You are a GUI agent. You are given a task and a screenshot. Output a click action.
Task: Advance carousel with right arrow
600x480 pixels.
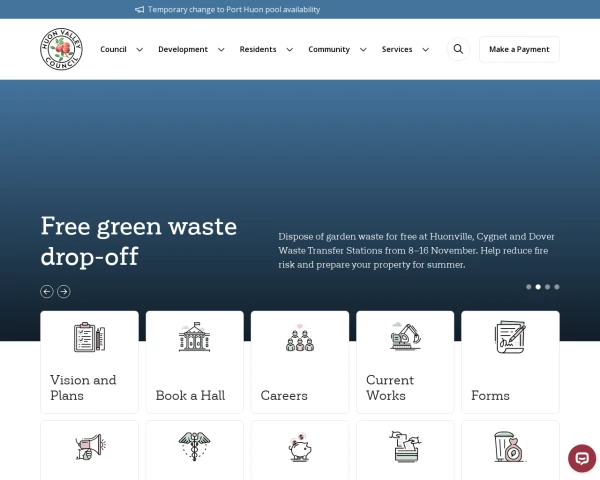pos(64,292)
